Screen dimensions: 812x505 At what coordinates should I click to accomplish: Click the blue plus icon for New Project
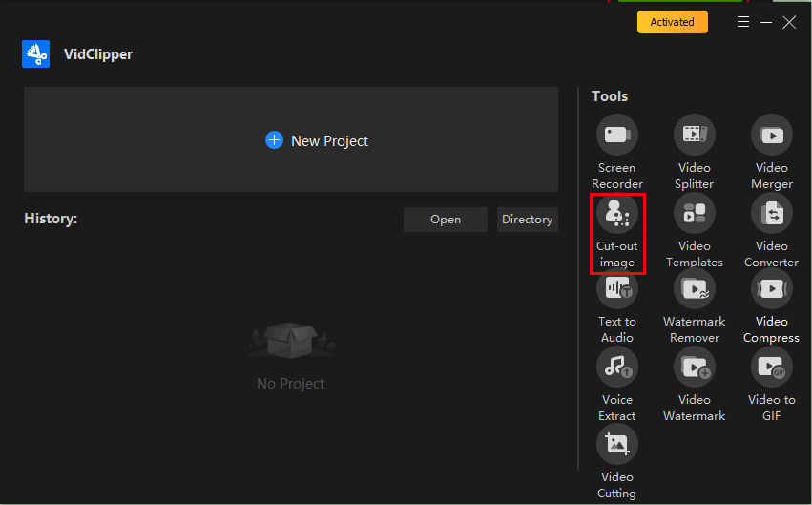coord(274,140)
